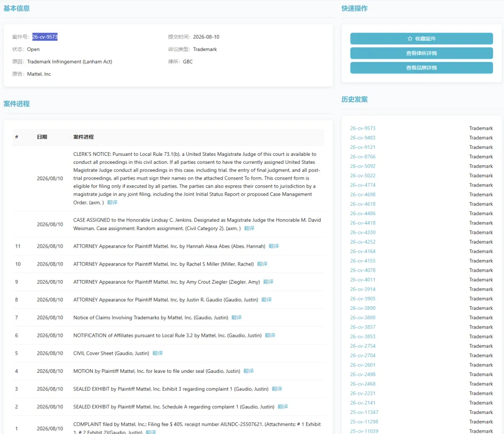Open history case 26-cv-4618
This screenshot has height=434, width=504.
coord(363,204)
